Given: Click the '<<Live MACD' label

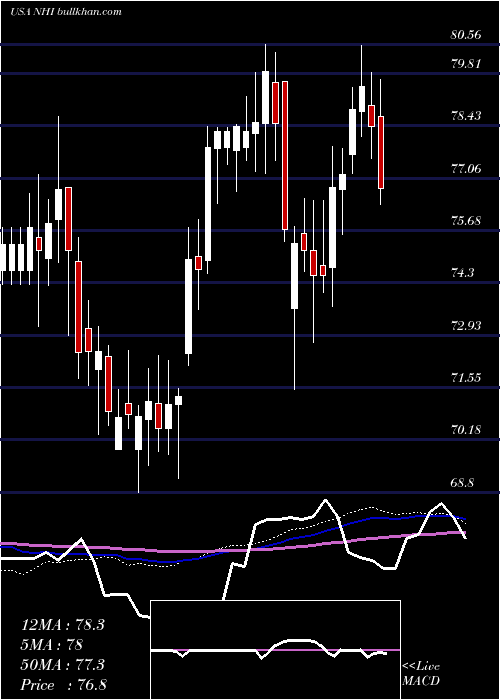Looking at the screenshot, I should click(x=421, y=673).
